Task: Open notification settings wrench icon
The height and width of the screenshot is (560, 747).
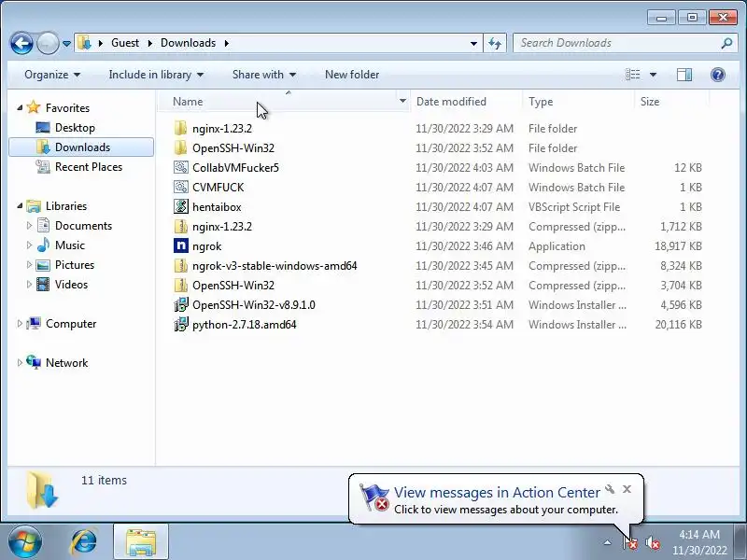Action: coord(610,489)
